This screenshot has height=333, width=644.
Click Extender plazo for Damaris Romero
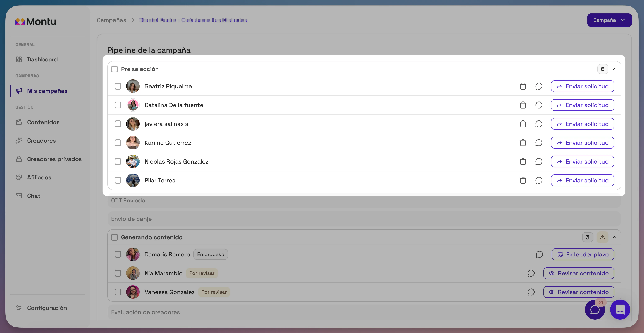(583, 254)
